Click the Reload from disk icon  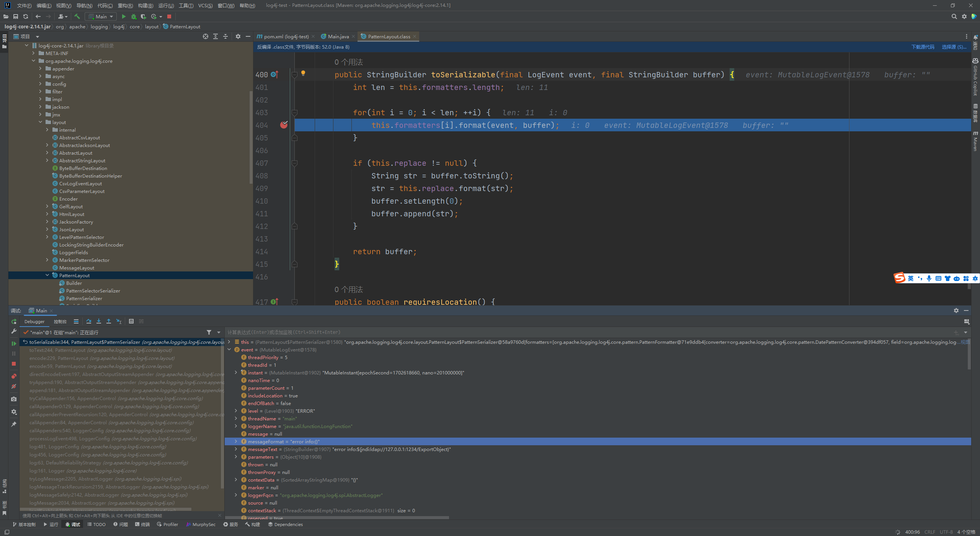[x=26, y=16]
